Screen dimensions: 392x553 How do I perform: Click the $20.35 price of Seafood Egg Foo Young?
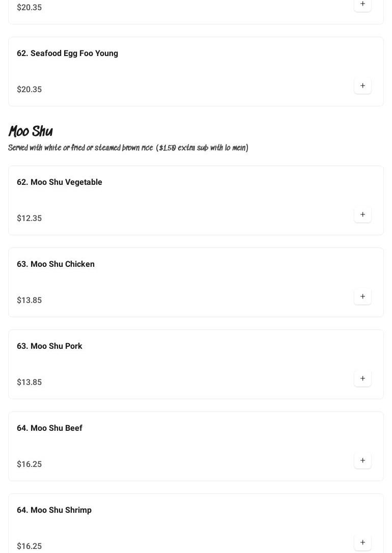pyautogui.click(x=30, y=90)
